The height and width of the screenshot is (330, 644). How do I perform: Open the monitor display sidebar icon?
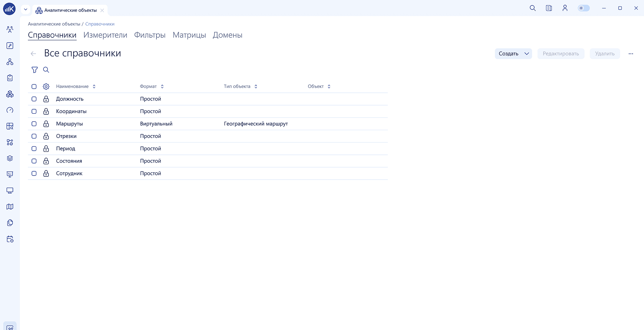pyautogui.click(x=10, y=191)
